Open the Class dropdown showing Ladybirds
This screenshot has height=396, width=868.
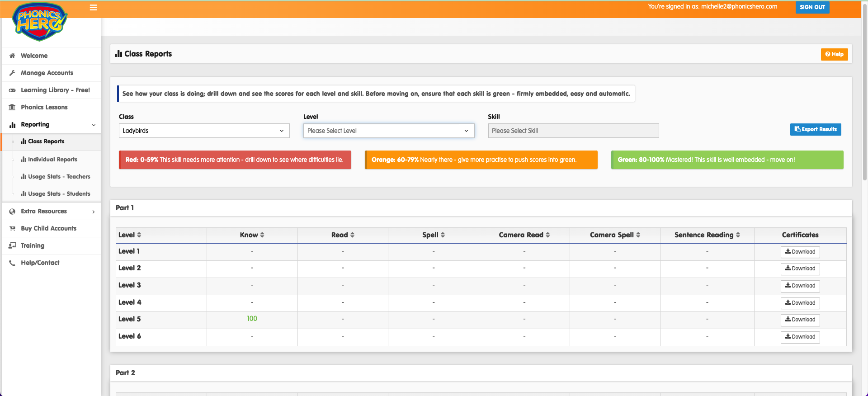point(204,131)
